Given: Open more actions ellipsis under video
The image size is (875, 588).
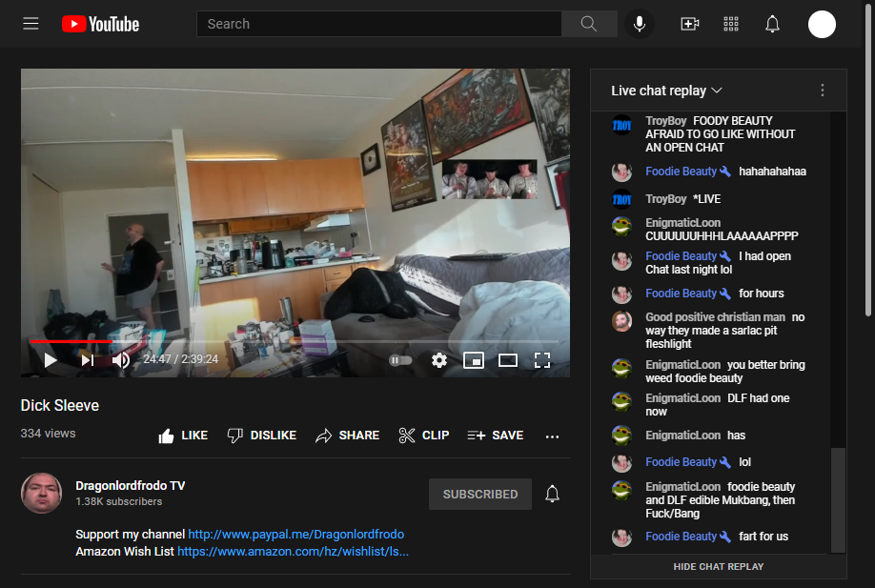Looking at the screenshot, I should pos(552,436).
